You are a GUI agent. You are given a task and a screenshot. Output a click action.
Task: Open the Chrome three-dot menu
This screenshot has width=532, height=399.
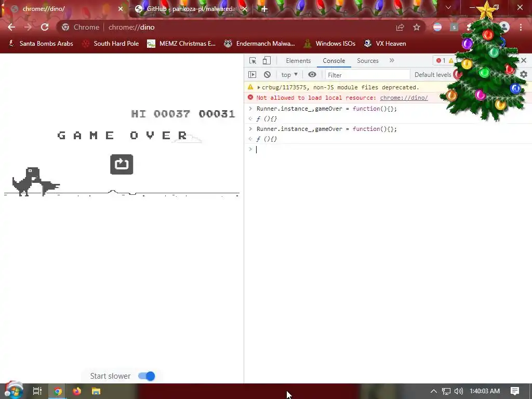521,27
